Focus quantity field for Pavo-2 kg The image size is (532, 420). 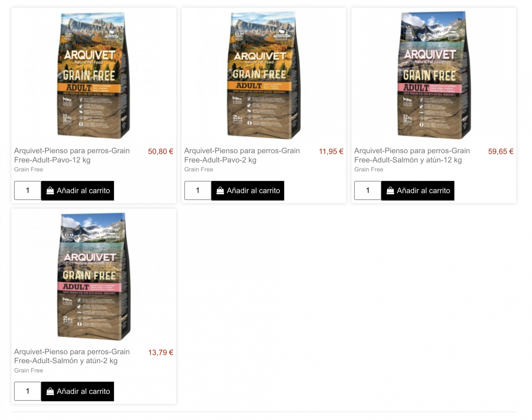[x=198, y=191]
